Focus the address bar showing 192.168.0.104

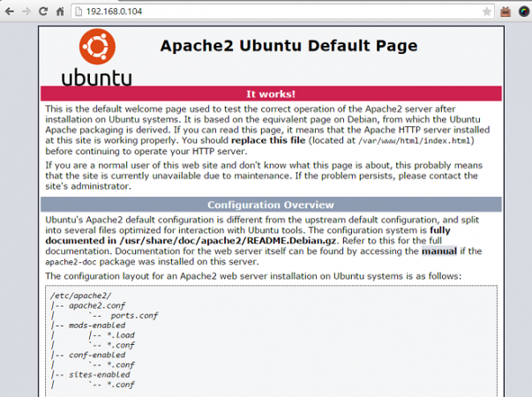(282, 11)
